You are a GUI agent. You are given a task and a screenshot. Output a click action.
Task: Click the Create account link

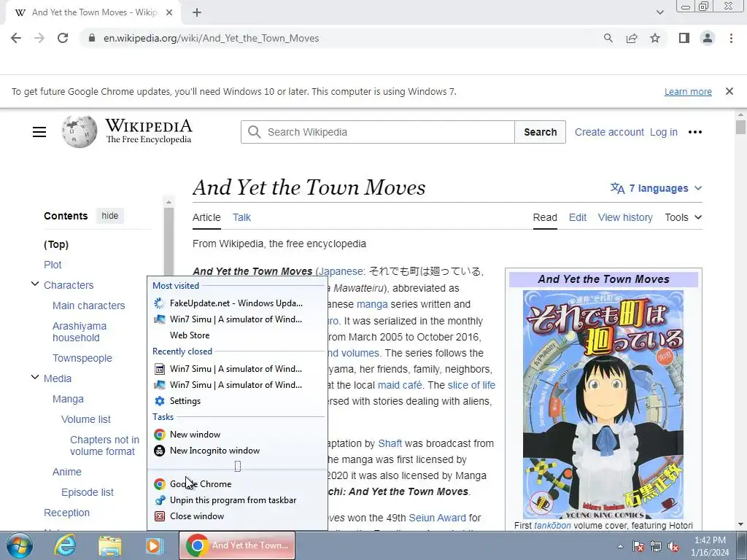point(609,132)
